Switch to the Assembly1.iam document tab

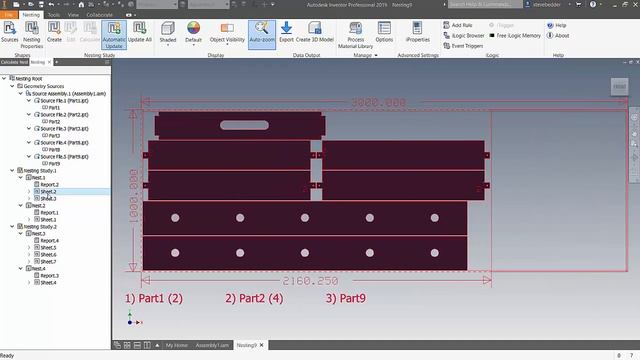pos(212,345)
